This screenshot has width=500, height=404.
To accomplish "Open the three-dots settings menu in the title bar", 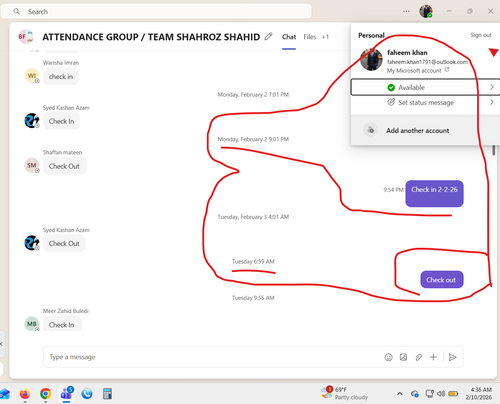I will pos(406,11).
